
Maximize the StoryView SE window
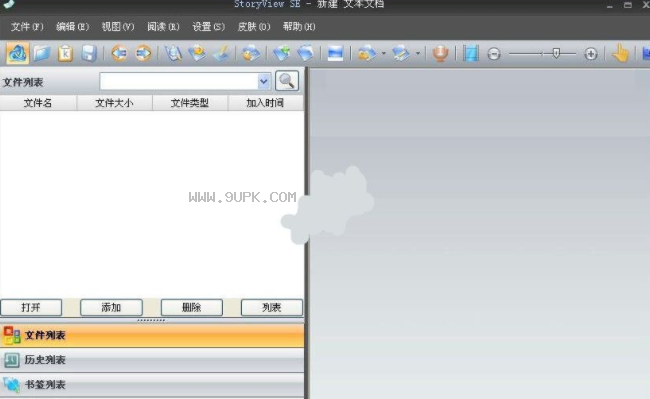(628, 5)
